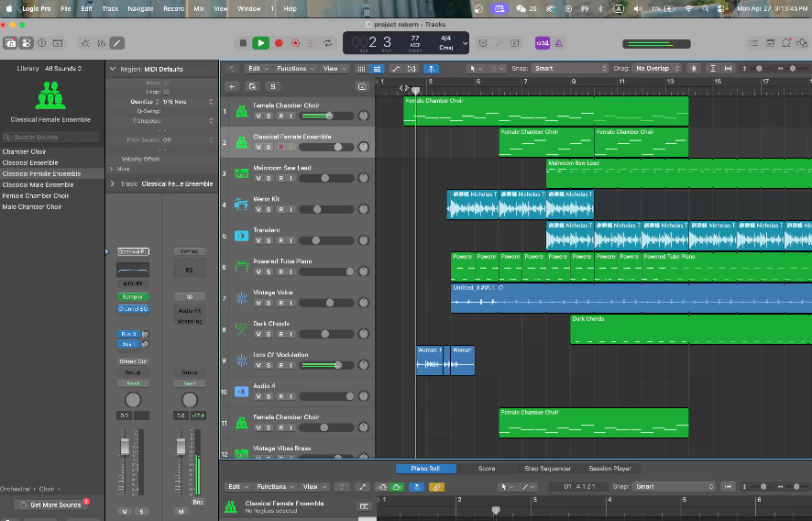This screenshot has width=812, height=521.
Task: Open the Library panel button
Action: point(10,43)
